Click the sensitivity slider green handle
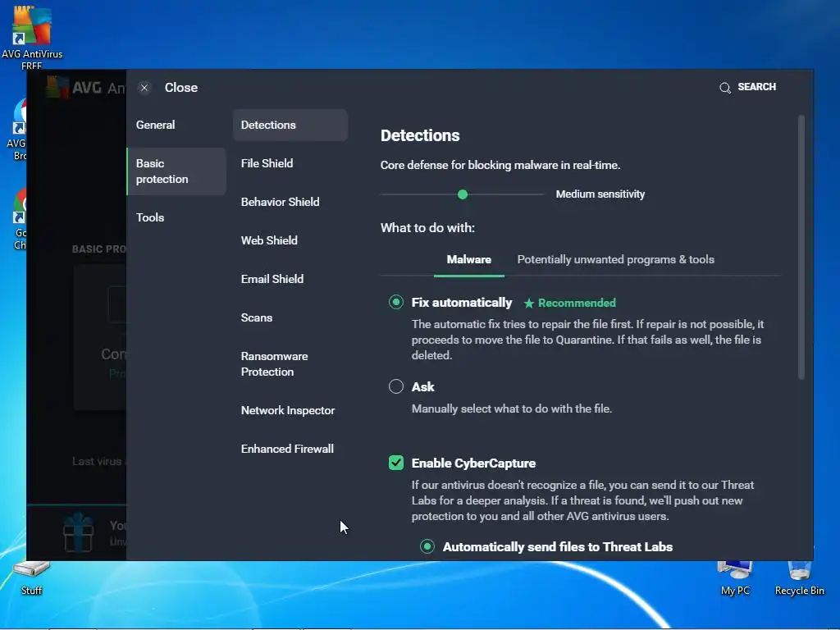 pos(463,194)
